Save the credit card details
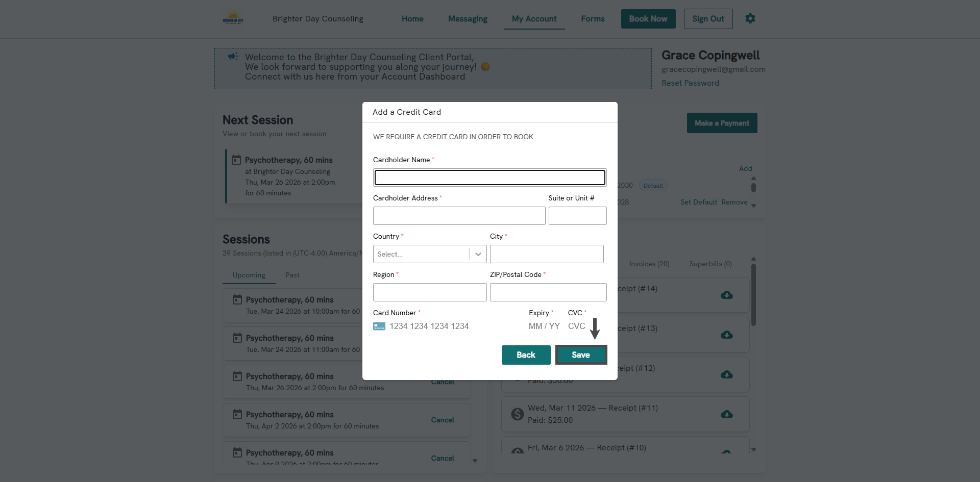This screenshot has height=482, width=980. pyautogui.click(x=581, y=355)
